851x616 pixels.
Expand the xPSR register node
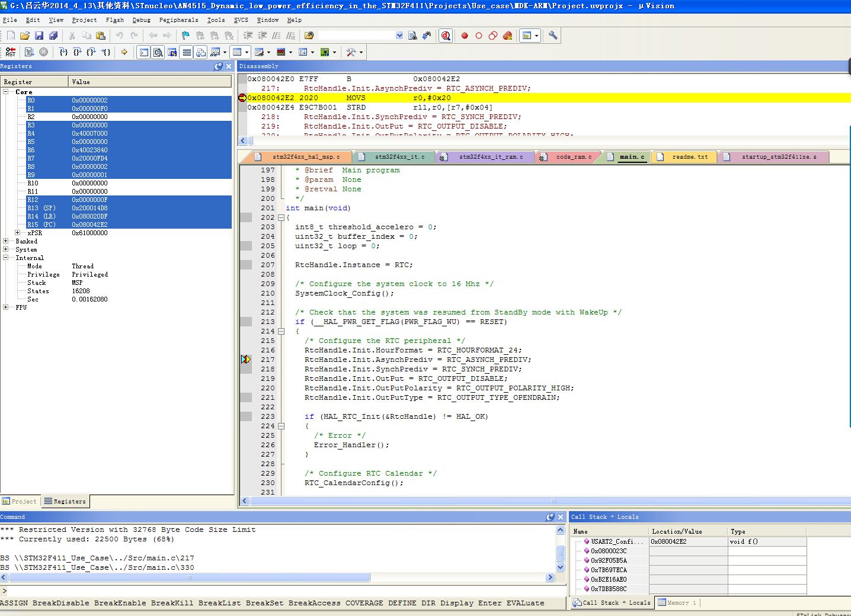pyautogui.click(x=18, y=233)
